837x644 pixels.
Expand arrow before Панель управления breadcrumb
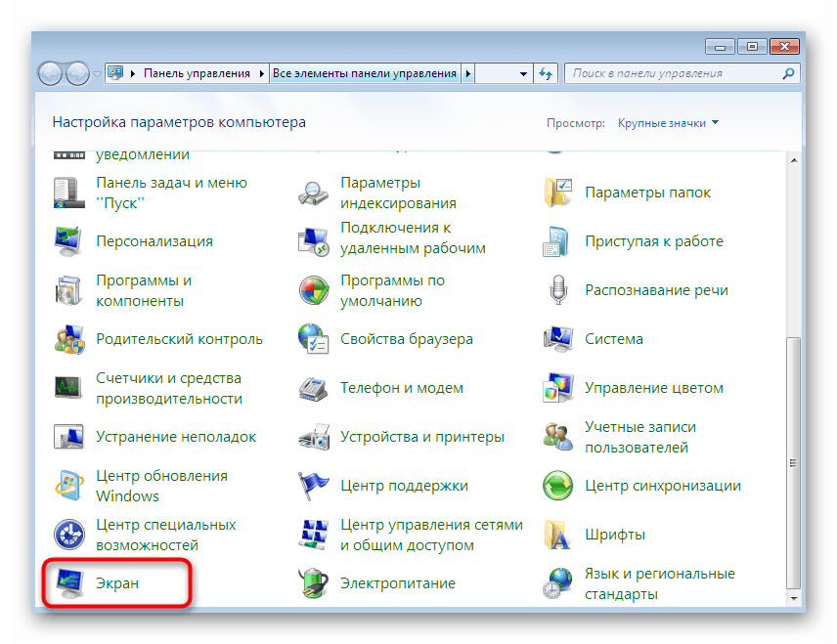(133, 73)
